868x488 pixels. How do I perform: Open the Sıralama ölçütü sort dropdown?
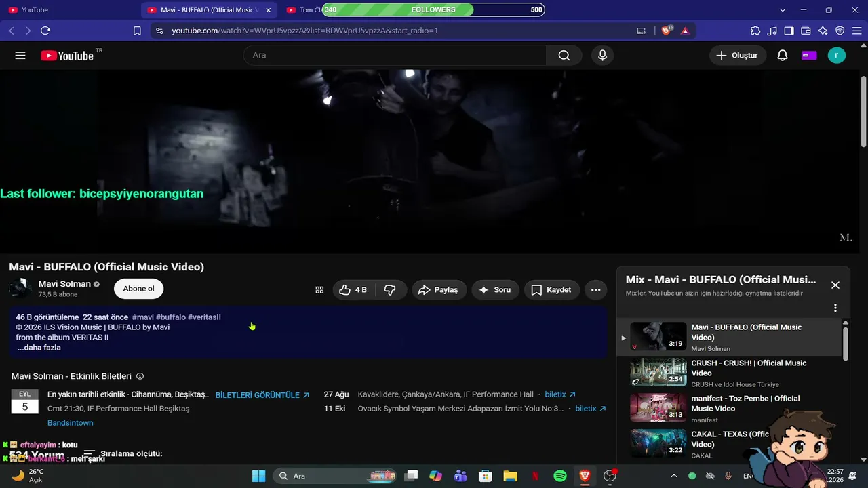123,453
